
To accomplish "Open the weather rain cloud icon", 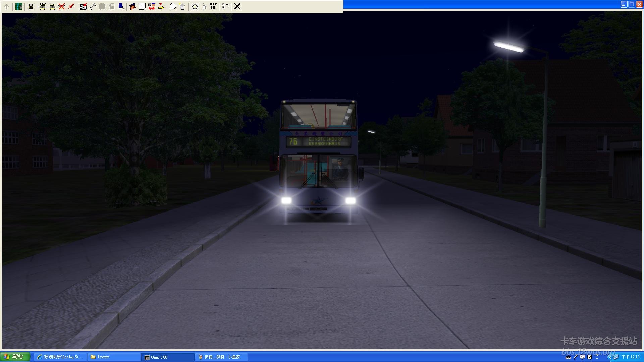I will pos(182,6).
